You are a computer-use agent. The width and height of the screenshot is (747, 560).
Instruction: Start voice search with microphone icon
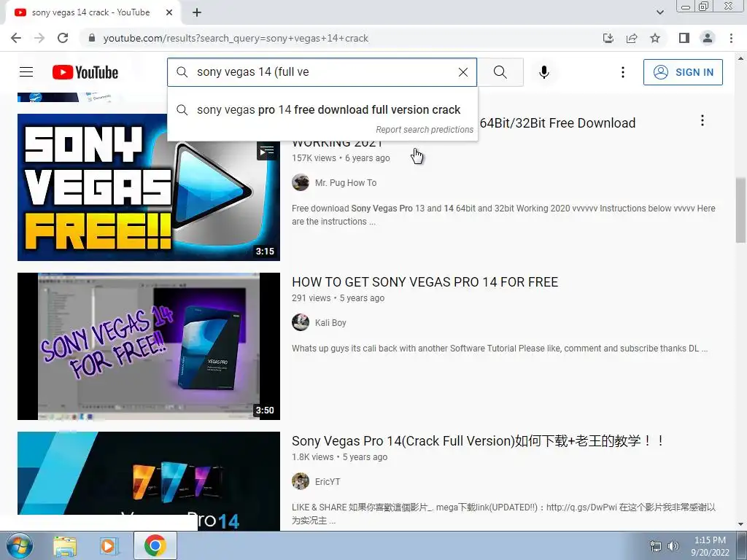point(544,72)
